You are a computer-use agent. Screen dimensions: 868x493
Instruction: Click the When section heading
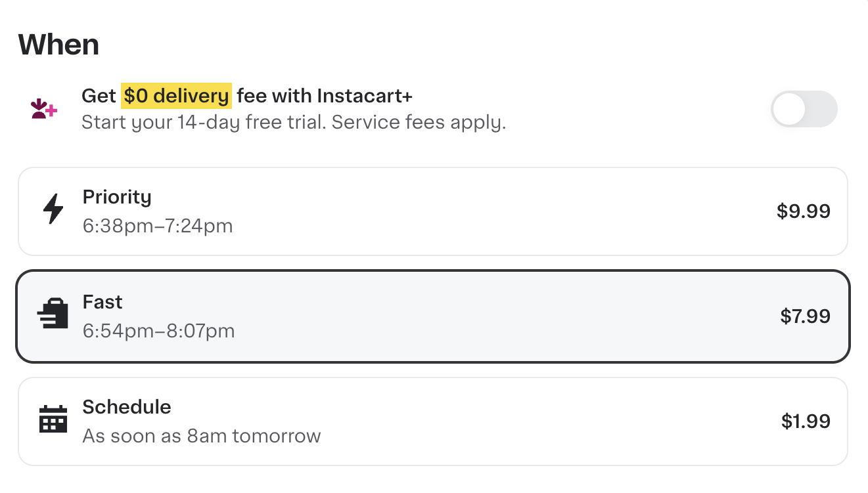(x=59, y=44)
